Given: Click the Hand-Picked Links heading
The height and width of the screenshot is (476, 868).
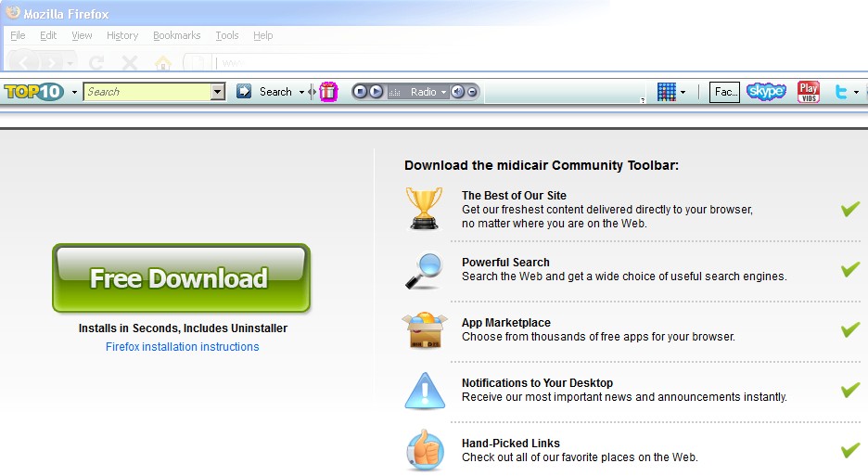Looking at the screenshot, I should [510, 444].
